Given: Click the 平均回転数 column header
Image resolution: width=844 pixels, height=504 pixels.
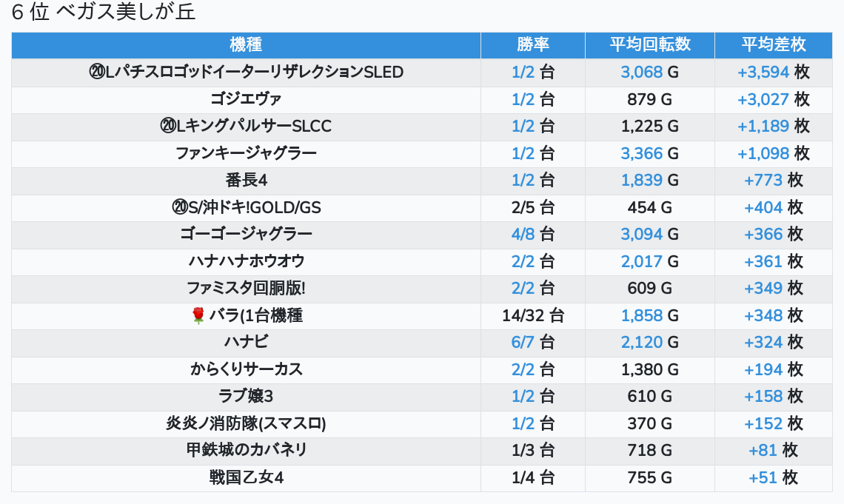Looking at the screenshot, I should click(x=650, y=44).
